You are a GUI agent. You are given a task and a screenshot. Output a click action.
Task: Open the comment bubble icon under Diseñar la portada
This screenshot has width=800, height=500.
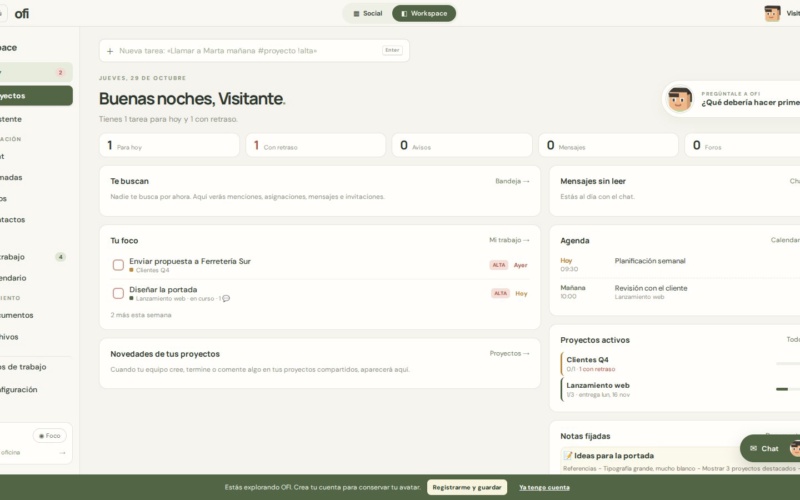pyautogui.click(x=226, y=298)
